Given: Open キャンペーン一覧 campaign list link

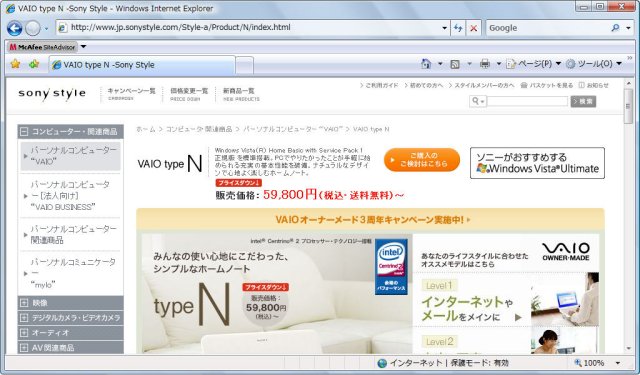Looking at the screenshot, I should 131,93.
